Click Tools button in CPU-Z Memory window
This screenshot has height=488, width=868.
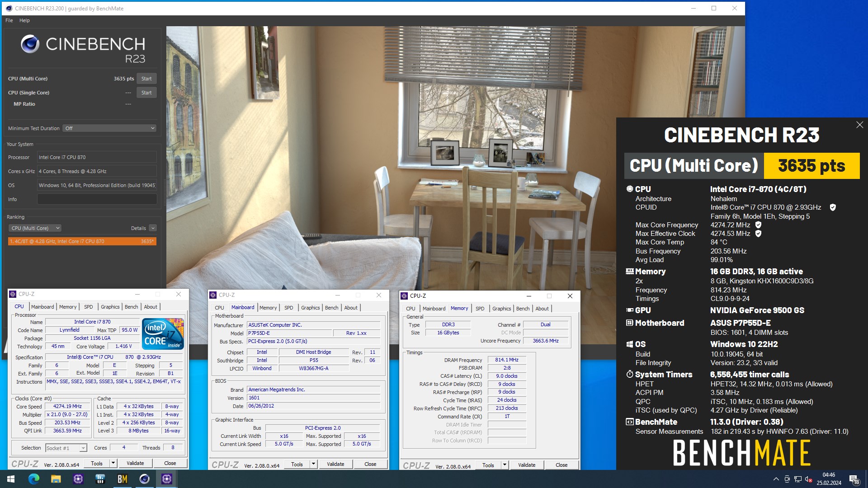coord(488,465)
